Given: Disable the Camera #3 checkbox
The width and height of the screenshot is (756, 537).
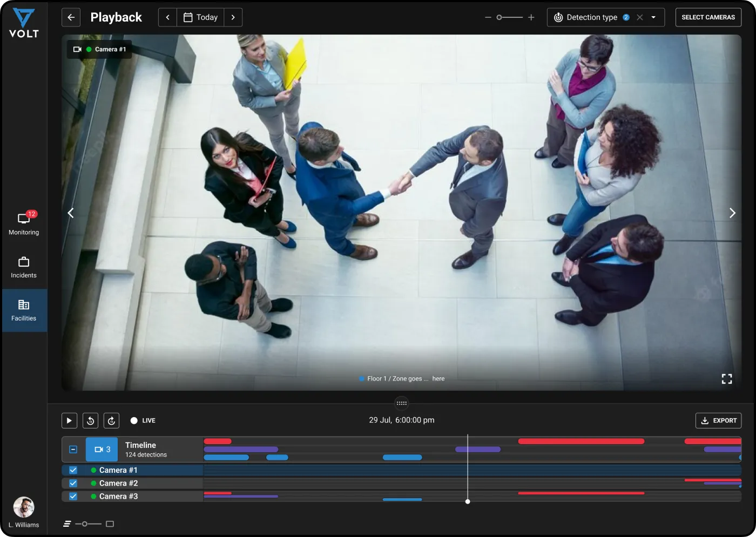Looking at the screenshot, I should (73, 496).
